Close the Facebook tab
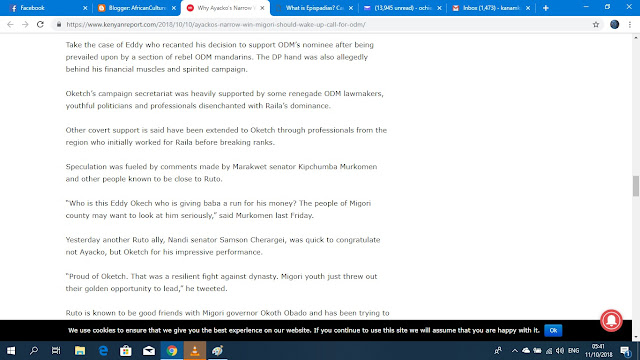This screenshot has width=640, height=360. (85, 8)
